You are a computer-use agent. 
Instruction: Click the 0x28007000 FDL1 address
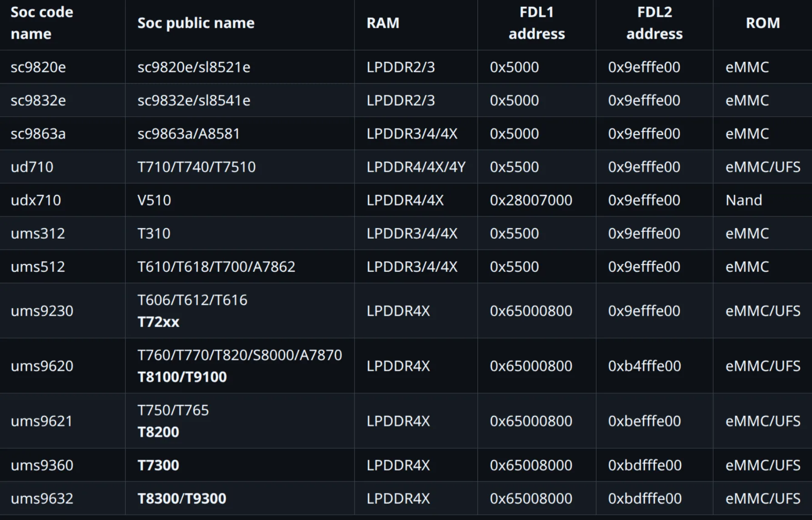point(531,200)
